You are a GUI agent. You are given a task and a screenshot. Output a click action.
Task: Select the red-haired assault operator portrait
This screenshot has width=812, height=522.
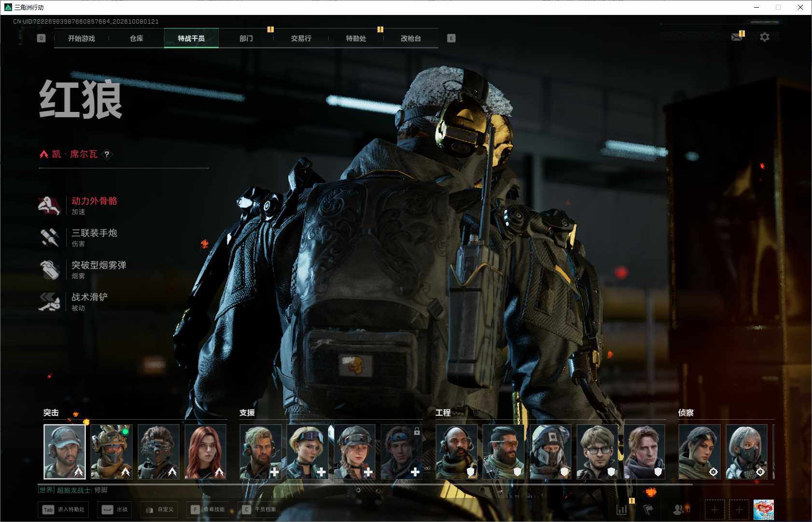(206, 452)
